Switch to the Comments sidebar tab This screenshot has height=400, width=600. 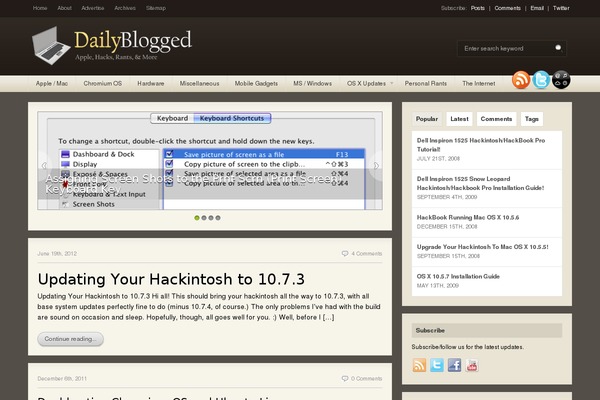point(496,119)
